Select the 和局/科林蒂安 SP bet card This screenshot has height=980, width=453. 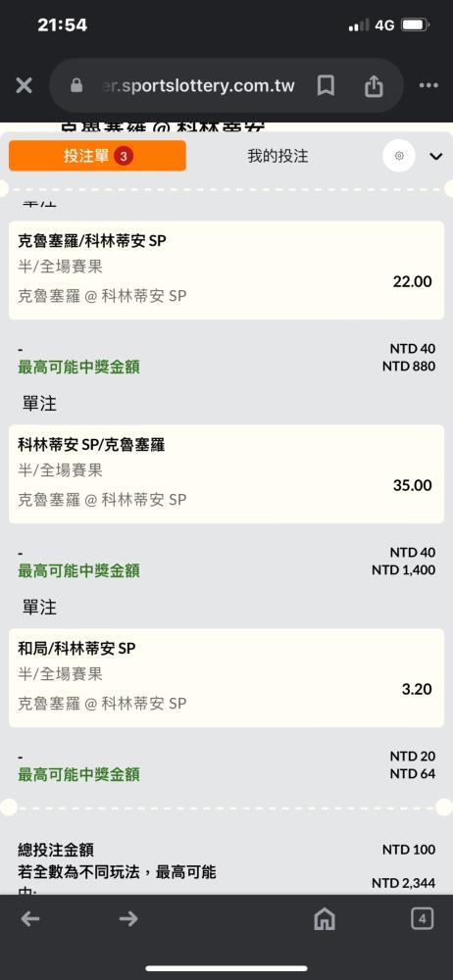click(x=226, y=677)
